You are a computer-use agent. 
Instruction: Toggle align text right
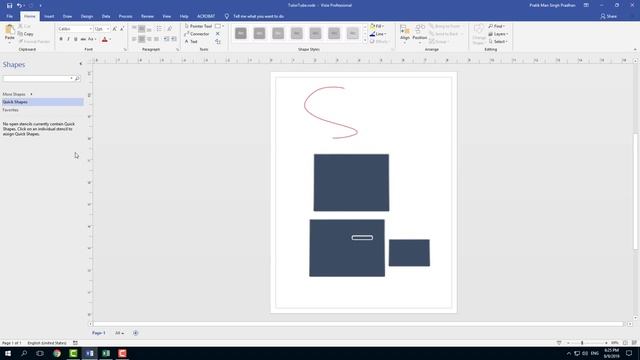pos(149,39)
